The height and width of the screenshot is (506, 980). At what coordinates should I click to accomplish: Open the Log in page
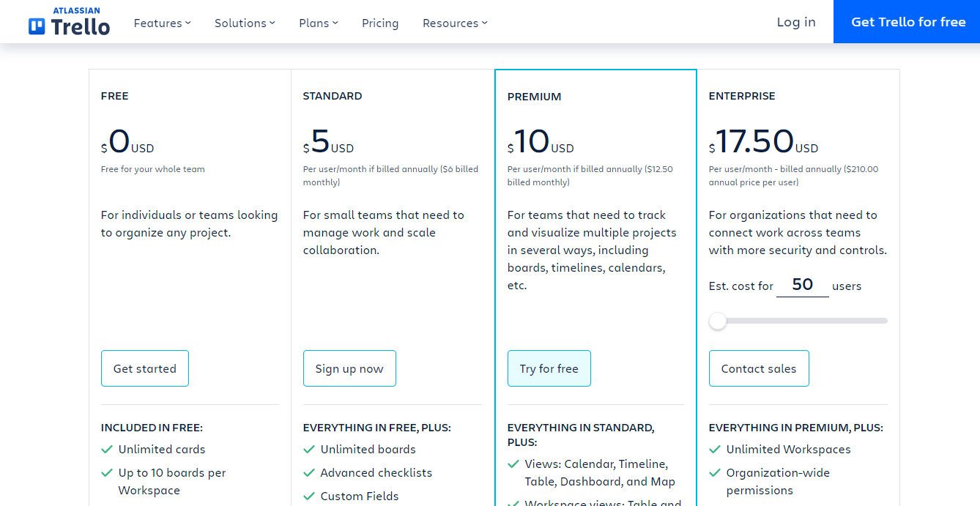(x=796, y=22)
